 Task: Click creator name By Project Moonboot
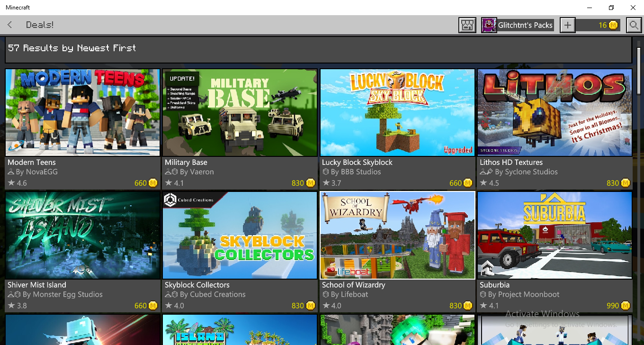click(x=524, y=295)
